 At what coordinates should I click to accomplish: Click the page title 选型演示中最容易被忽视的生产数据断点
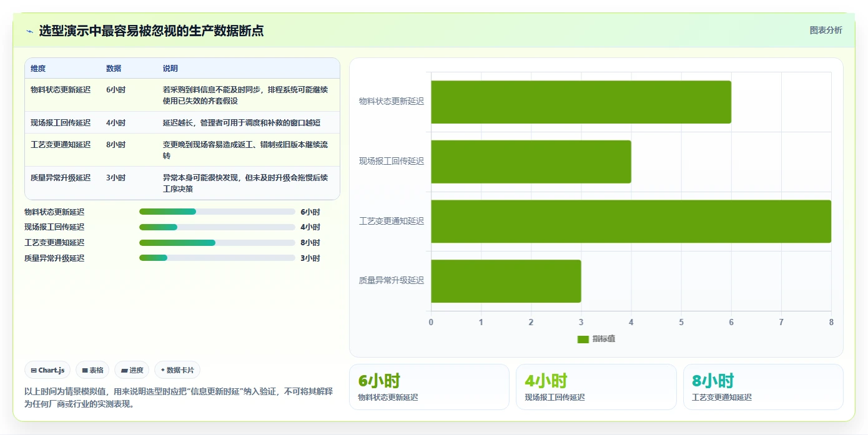[151, 31]
